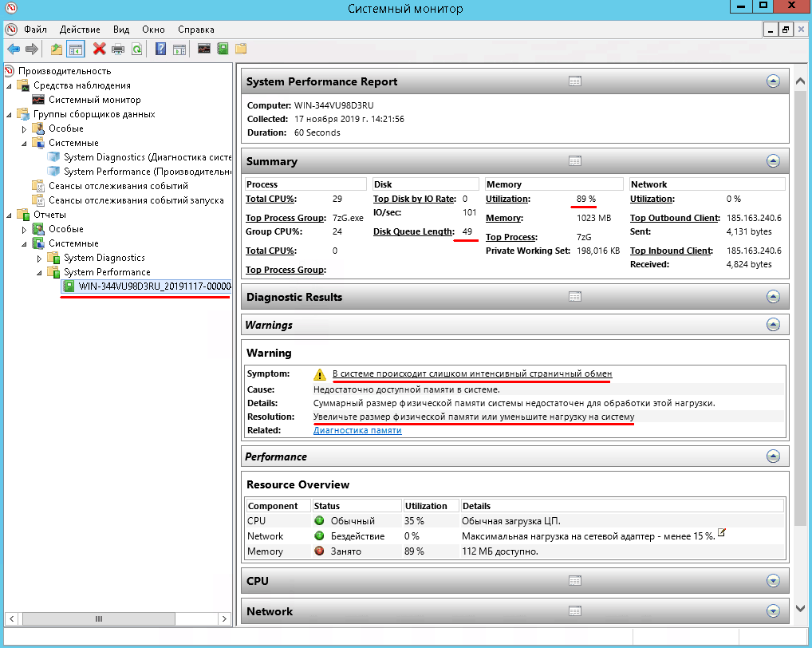Viewport: 812px width, 648px height.
Task: Click the performance graph monitor toolbar icon
Action: click(204, 49)
